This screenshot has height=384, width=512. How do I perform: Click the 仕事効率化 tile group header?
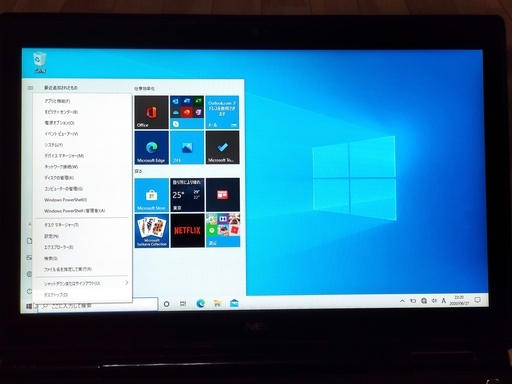click(x=144, y=89)
